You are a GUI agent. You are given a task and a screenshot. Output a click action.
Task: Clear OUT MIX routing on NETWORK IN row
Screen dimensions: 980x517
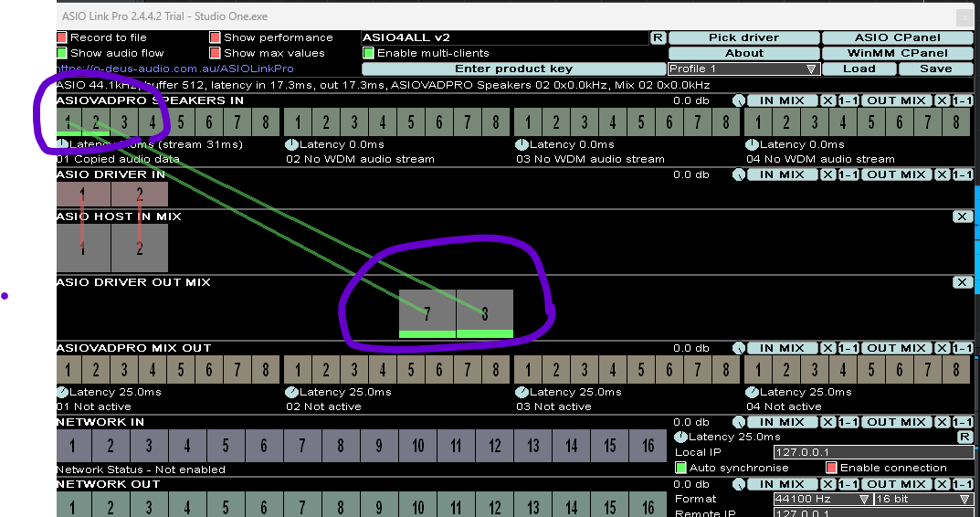point(942,422)
